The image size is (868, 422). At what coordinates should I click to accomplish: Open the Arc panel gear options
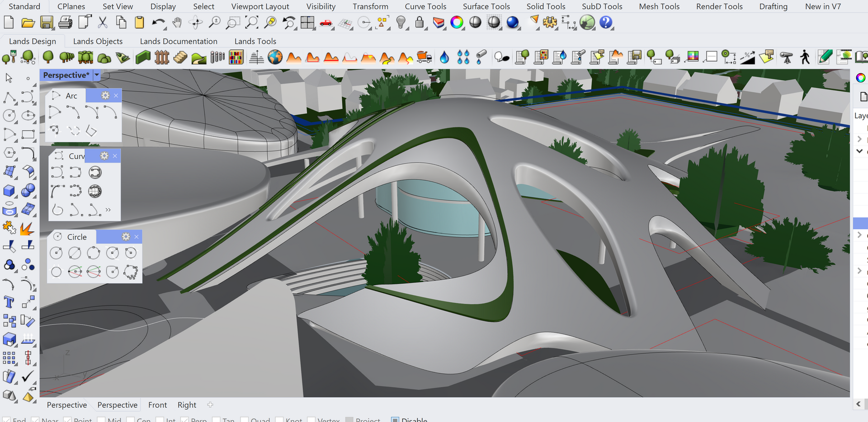click(x=105, y=95)
